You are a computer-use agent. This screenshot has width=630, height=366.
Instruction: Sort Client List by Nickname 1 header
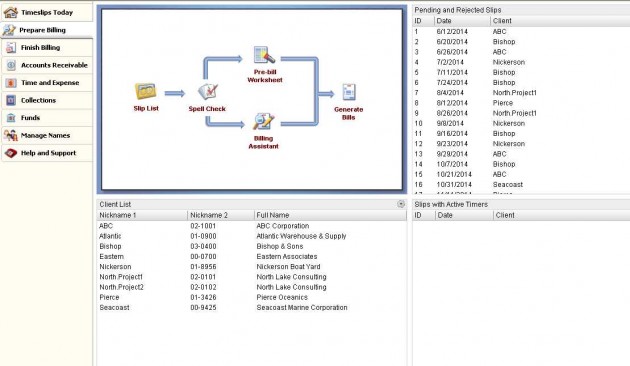pyautogui.click(x=142, y=215)
